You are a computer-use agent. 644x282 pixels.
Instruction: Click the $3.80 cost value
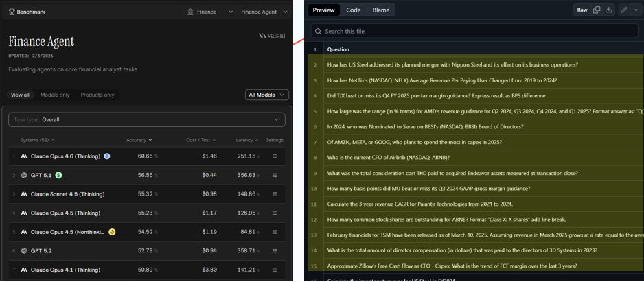[209, 270]
